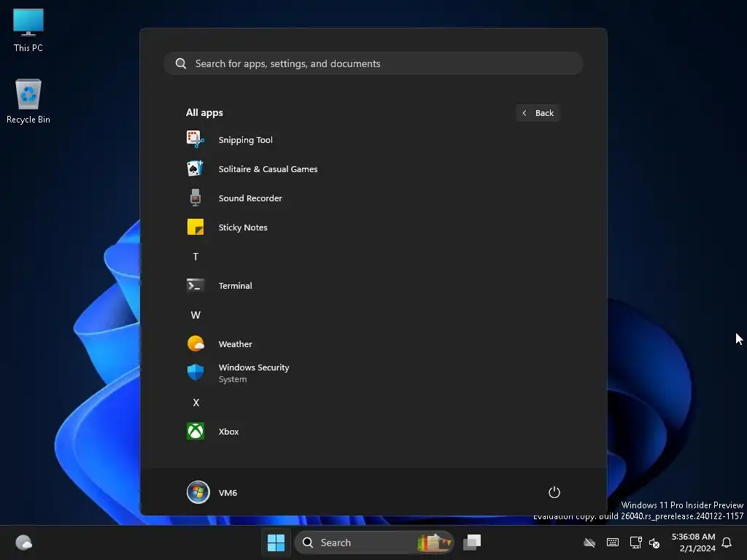Screen dimensions: 747x560
Task: Click the T letter header
Action: [x=196, y=257]
